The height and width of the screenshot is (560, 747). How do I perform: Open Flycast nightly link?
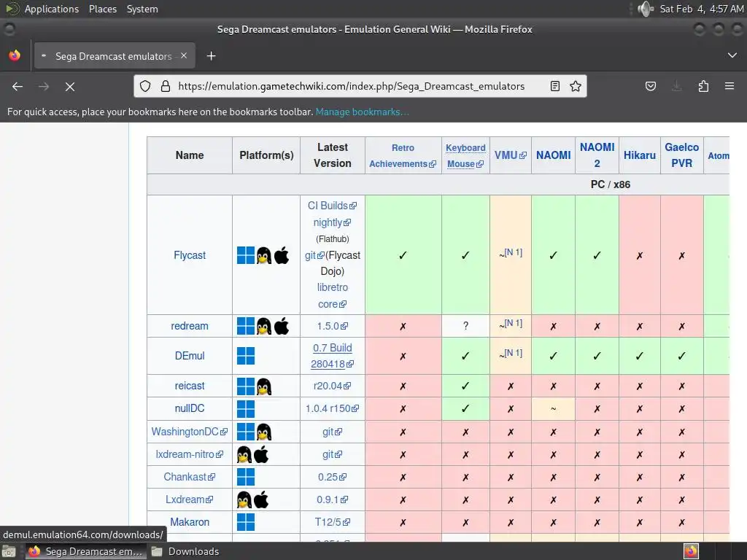point(332,222)
